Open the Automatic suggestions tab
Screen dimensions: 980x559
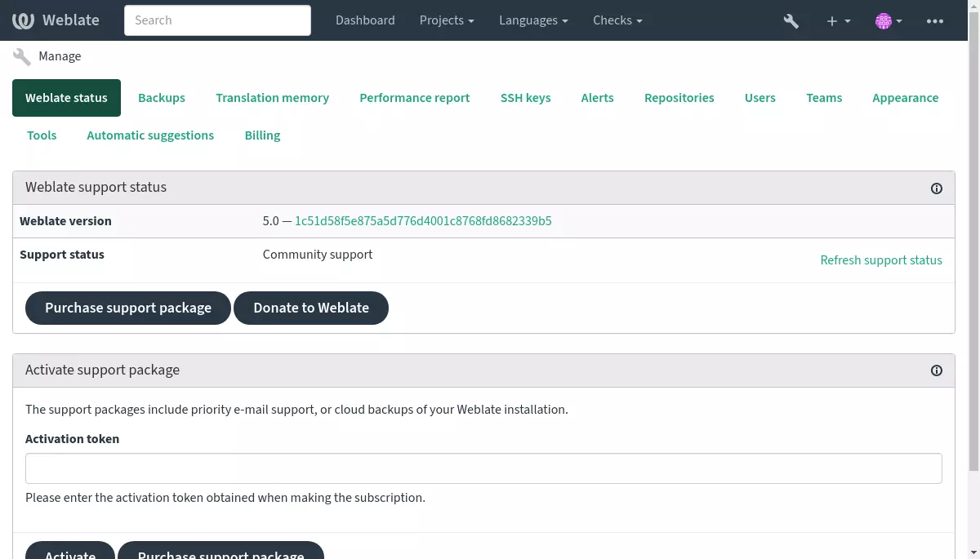pyautogui.click(x=150, y=135)
